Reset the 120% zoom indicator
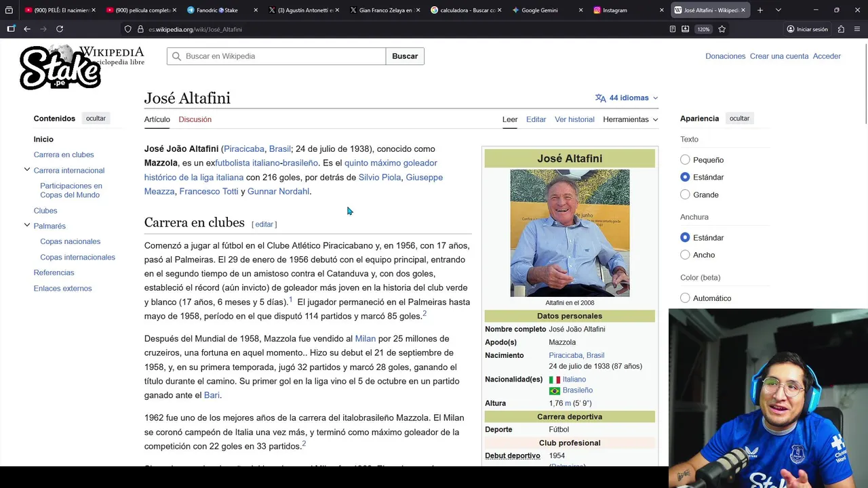Screen dimensions: 868x488 pyautogui.click(x=703, y=29)
